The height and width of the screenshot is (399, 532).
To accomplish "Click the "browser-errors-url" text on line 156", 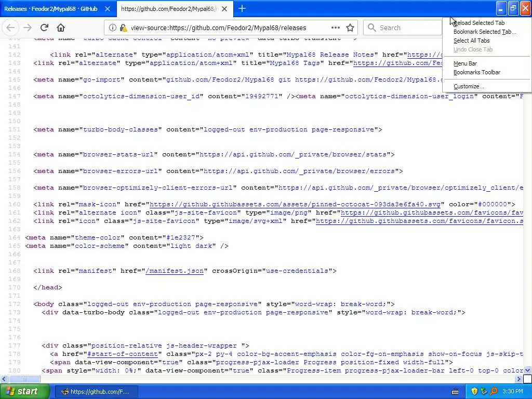I will coord(121,171).
